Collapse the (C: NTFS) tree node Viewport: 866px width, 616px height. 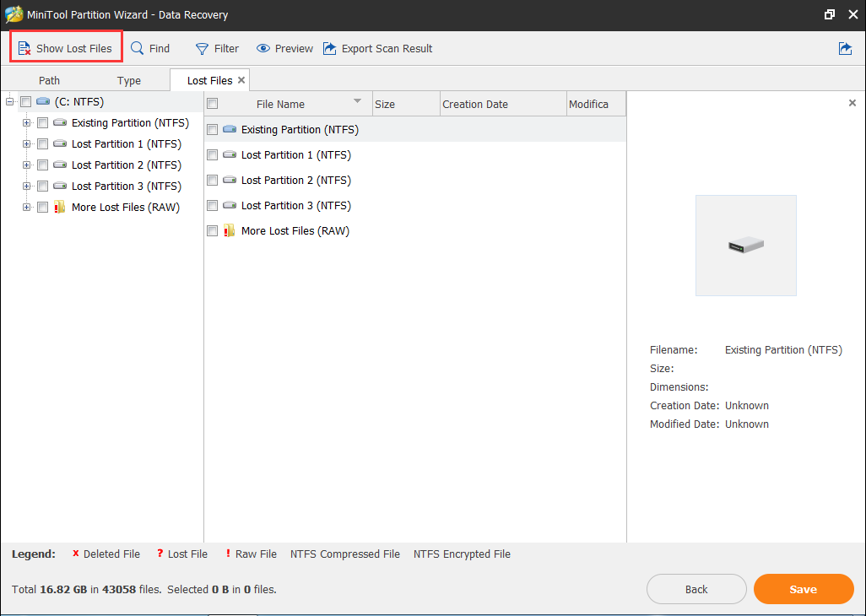[x=9, y=101]
